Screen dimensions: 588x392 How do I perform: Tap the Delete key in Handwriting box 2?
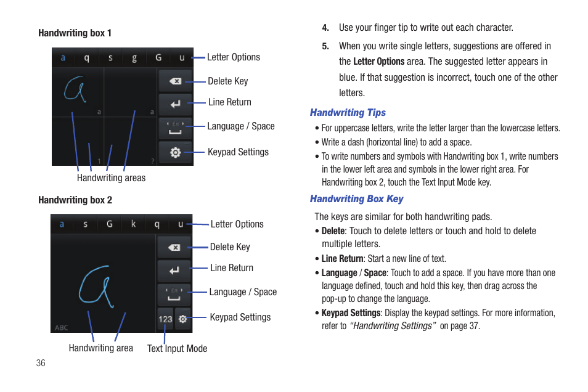pyautogui.click(x=174, y=248)
